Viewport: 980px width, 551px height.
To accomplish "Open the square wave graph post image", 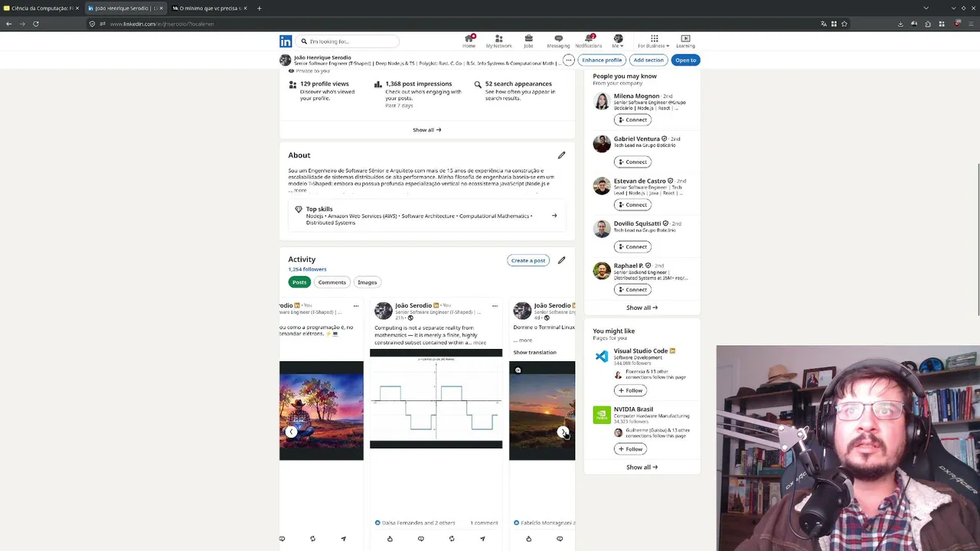I will coord(436,399).
